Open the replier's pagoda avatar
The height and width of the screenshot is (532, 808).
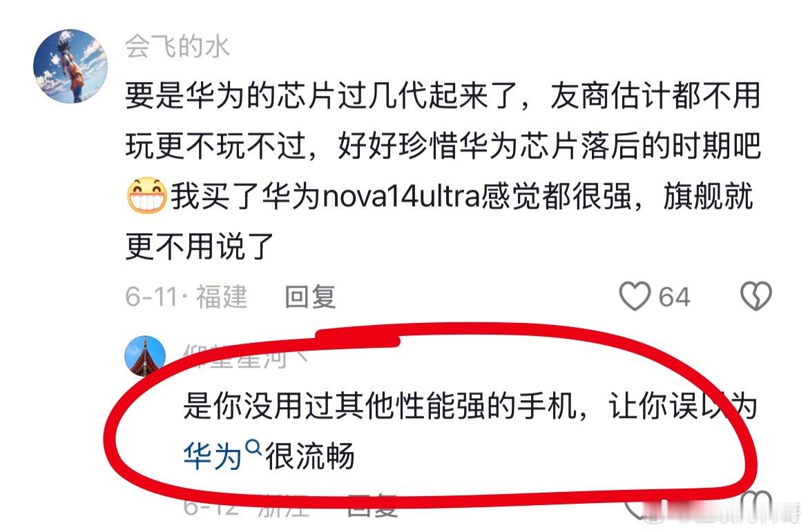(x=145, y=356)
